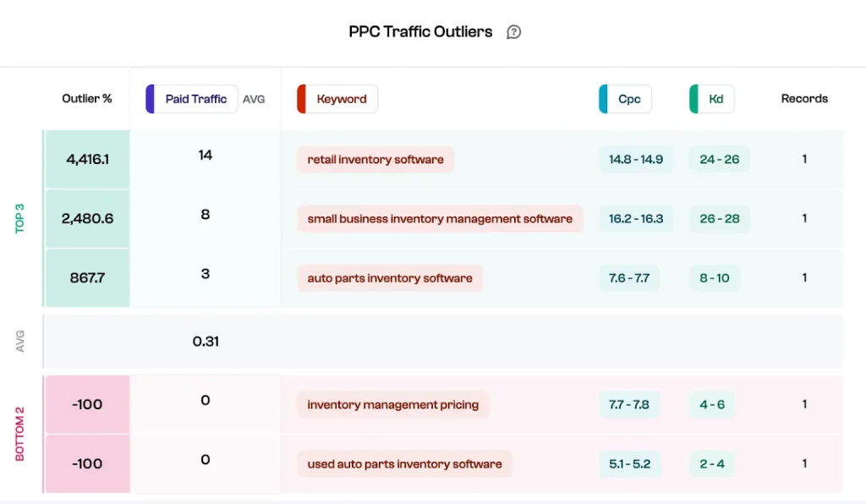The width and height of the screenshot is (866, 504).
Task: Click the 8 - 10 Kd range chip
Action: [x=715, y=278]
